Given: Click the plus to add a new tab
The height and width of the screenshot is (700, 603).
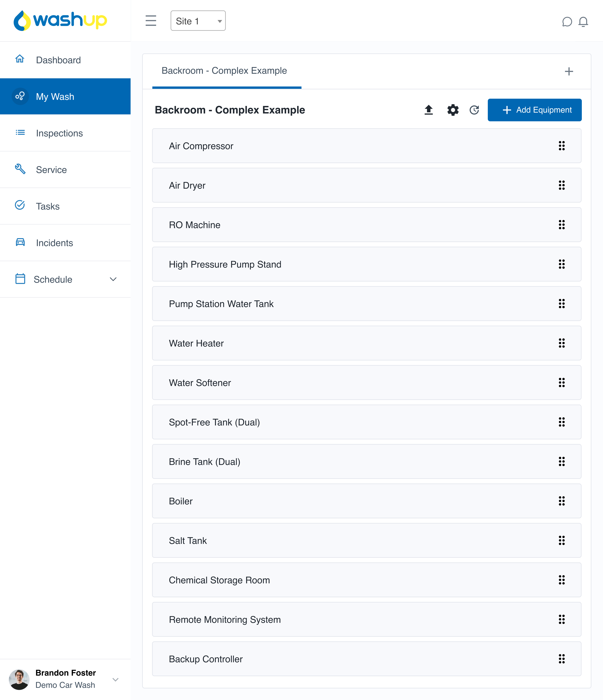Looking at the screenshot, I should [569, 71].
